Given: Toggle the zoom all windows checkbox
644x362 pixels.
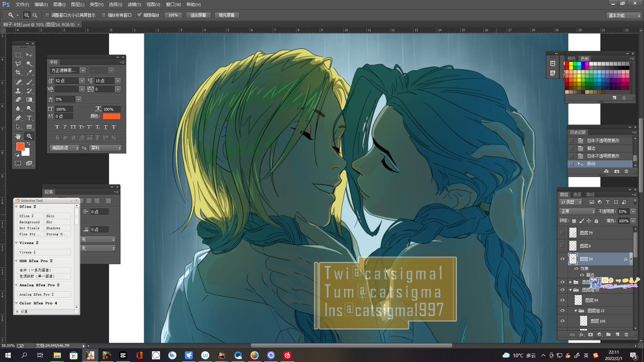Looking at the screenshot, I should tap(104, 15).
